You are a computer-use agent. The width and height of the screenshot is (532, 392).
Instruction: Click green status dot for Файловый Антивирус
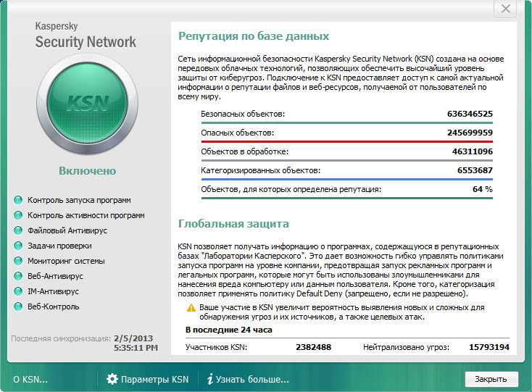(x=18, y=230)
